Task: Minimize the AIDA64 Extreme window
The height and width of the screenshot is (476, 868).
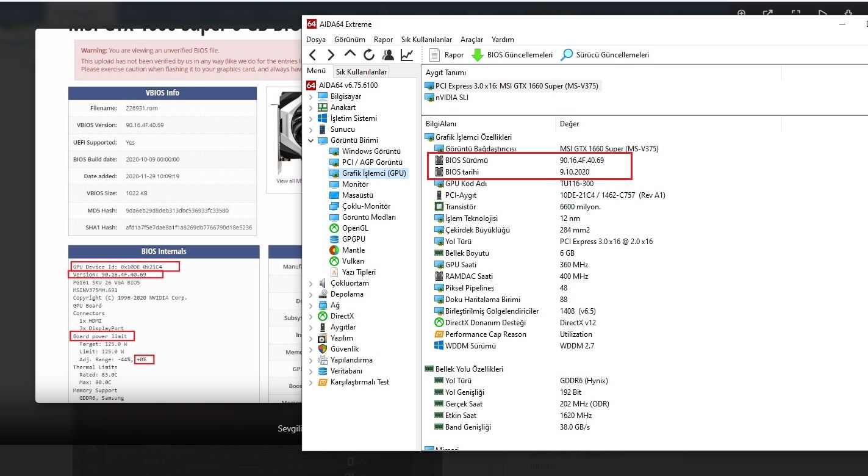Action: [842, 24]
